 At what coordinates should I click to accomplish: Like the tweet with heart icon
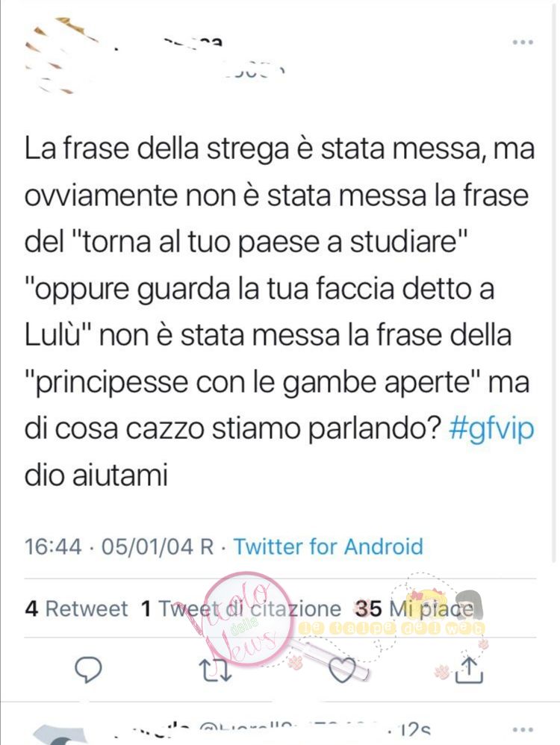pyautogui.click(x=342, y=670)
